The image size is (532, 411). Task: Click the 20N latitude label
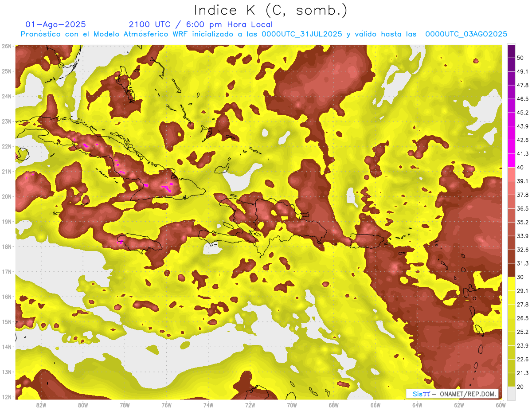coord(6,196)
